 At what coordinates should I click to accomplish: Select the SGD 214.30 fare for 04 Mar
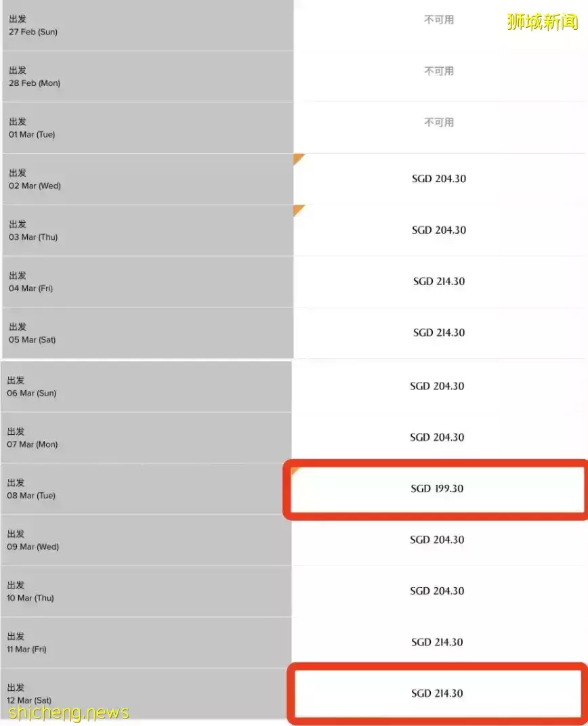coord(439,281)
